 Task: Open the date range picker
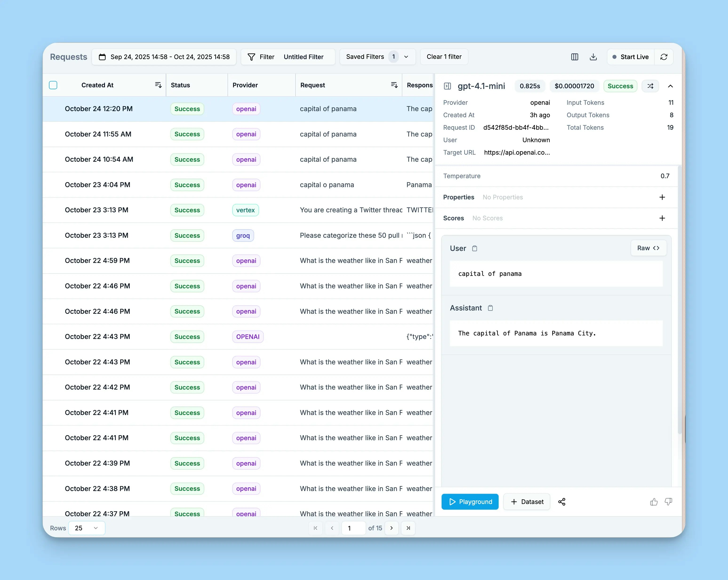click(164, 57)
